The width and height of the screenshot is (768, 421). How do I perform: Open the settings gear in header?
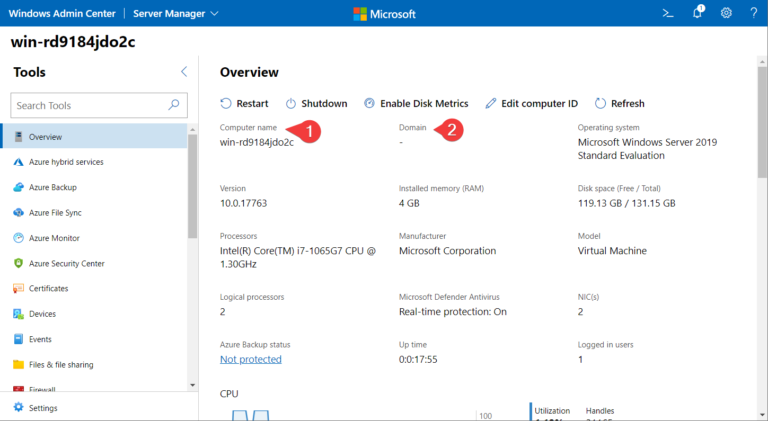pos(726,13)
